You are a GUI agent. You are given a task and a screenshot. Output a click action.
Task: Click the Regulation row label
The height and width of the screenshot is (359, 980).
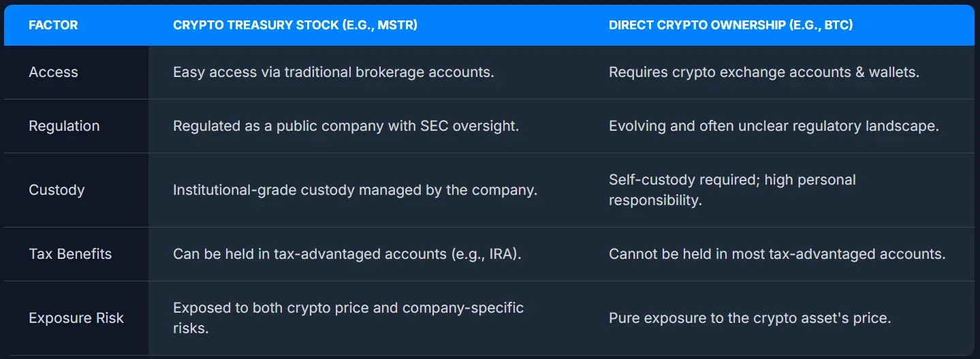click(x=64, y=126)
